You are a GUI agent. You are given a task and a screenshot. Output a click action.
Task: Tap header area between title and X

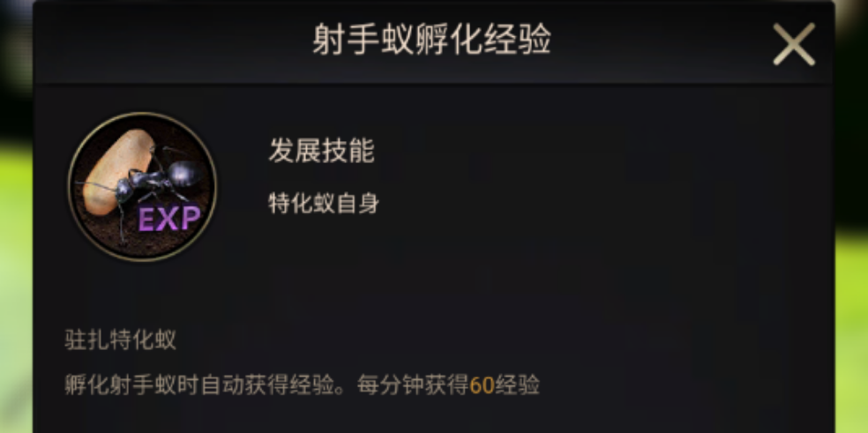coord(659,41)
